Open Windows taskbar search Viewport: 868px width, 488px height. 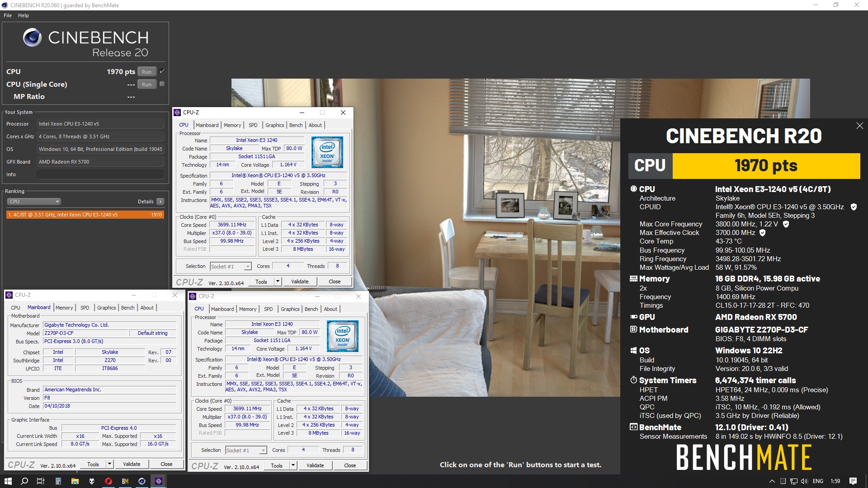(24, 481)
